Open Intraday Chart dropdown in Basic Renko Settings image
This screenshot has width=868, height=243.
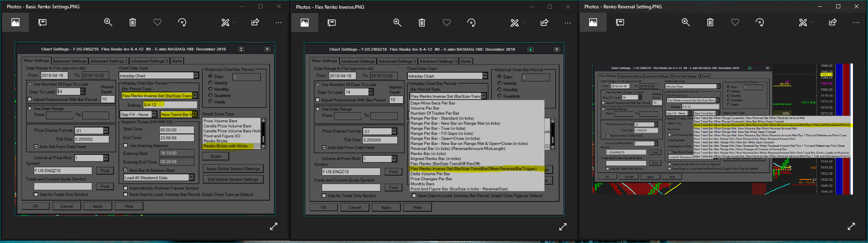pos(196,75)
